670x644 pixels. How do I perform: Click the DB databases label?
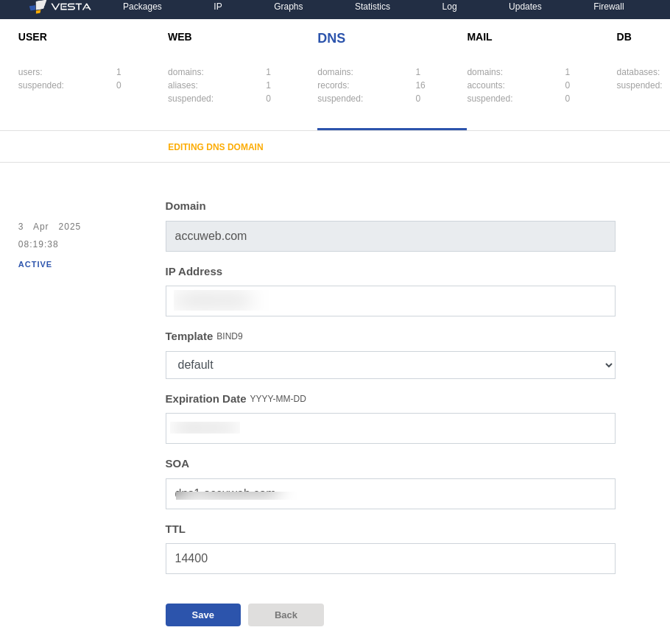(638, 72)
